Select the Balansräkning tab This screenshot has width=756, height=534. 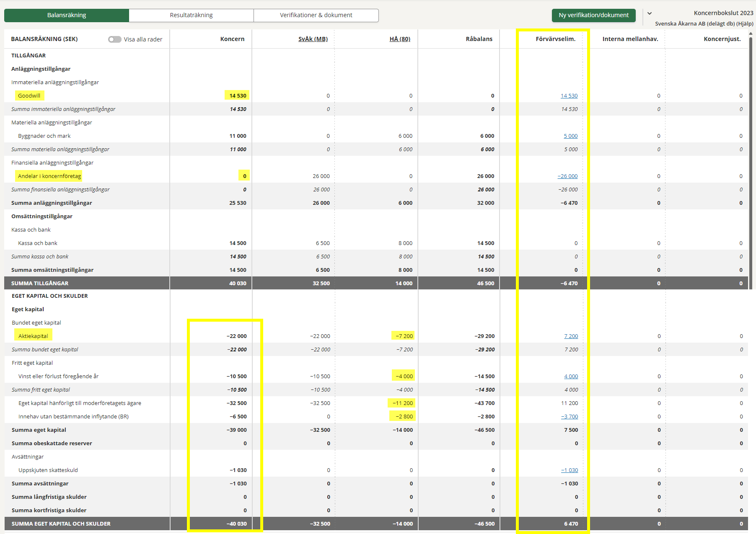pyautogui.click(x=67, y=15)
